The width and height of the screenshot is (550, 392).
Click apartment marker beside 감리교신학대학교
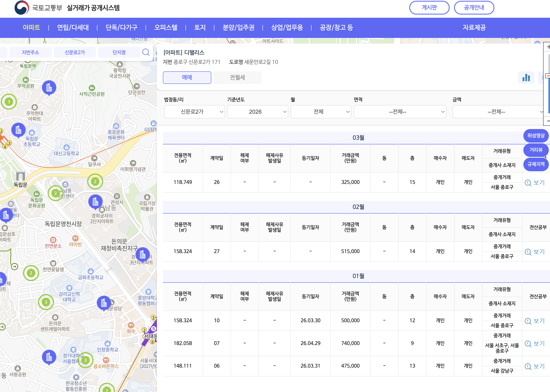pos(104,303)
